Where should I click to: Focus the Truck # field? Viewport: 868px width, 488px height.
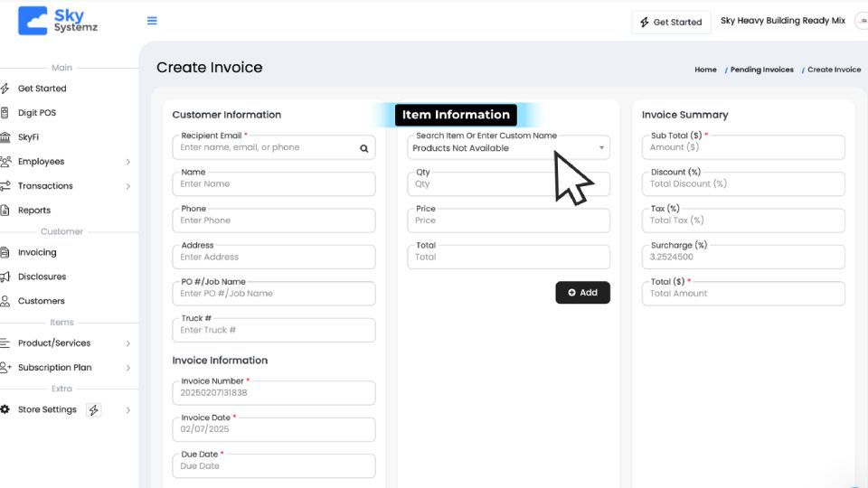(x=273, y=331)
